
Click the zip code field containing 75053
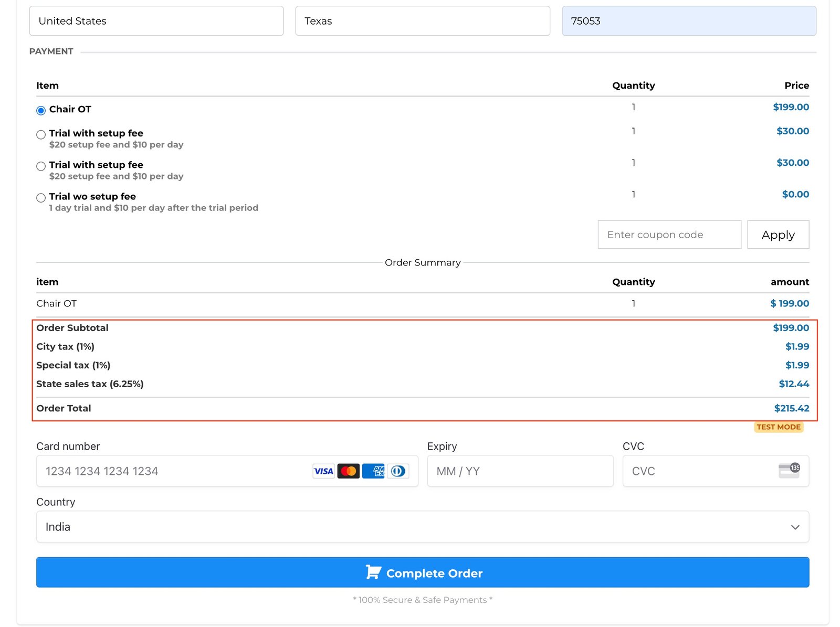click(x=688, y=21)
